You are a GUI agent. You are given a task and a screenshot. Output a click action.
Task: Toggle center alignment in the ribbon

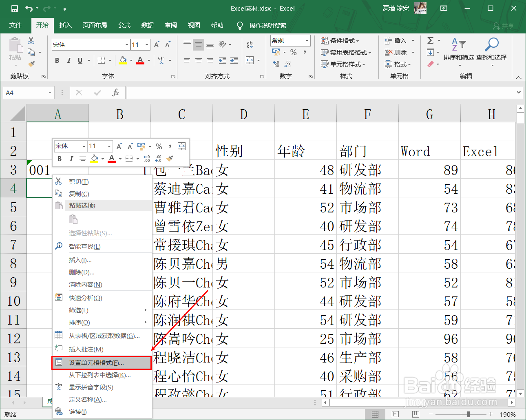point(199,61)
